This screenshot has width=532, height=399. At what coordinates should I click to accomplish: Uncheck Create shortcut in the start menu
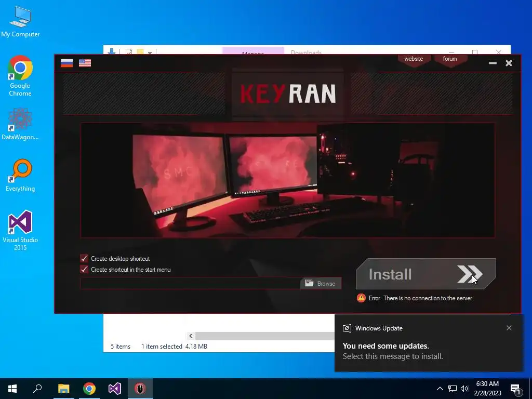(x=84, y=270)
